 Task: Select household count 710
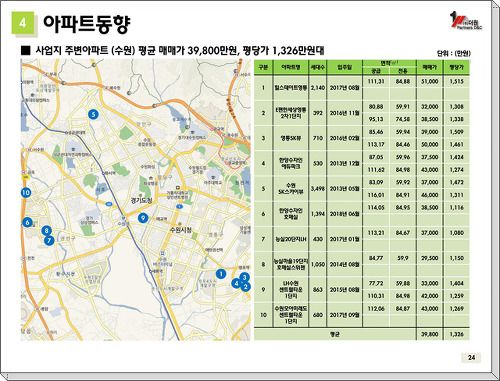[x=318, y=138]
